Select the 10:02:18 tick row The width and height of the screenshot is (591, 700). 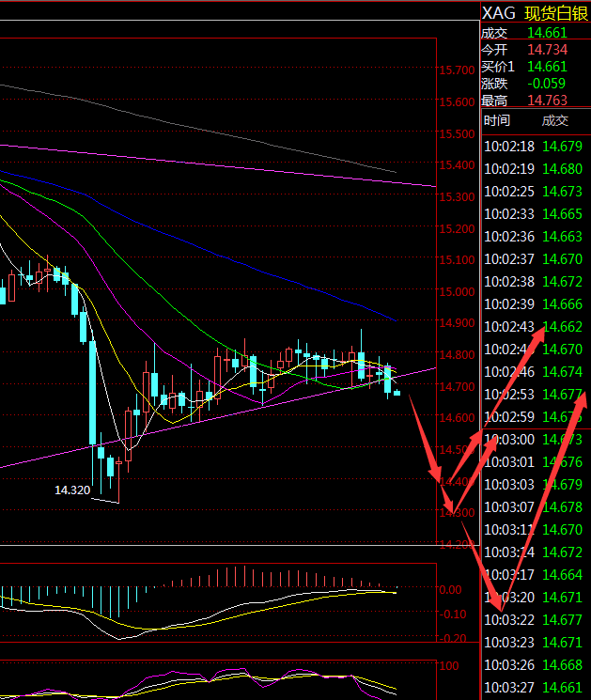point(534,147)
